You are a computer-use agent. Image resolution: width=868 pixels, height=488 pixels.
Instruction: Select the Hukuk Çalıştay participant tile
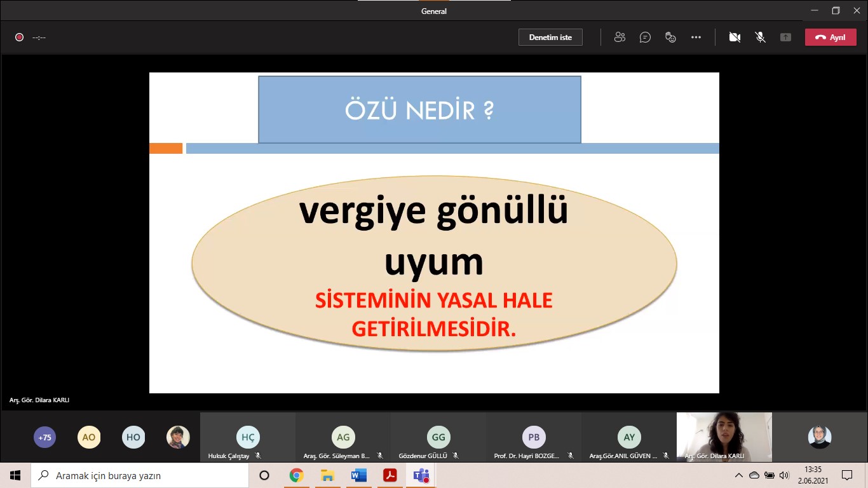248,438
